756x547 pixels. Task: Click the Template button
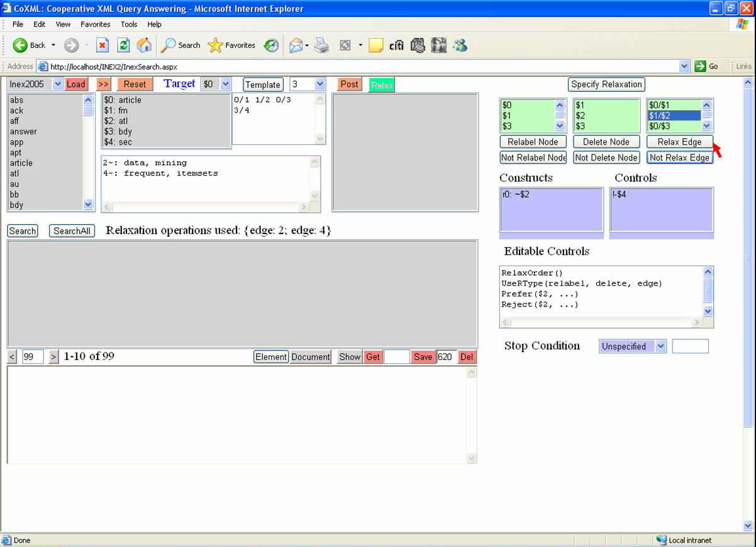(x=263, y=84)
